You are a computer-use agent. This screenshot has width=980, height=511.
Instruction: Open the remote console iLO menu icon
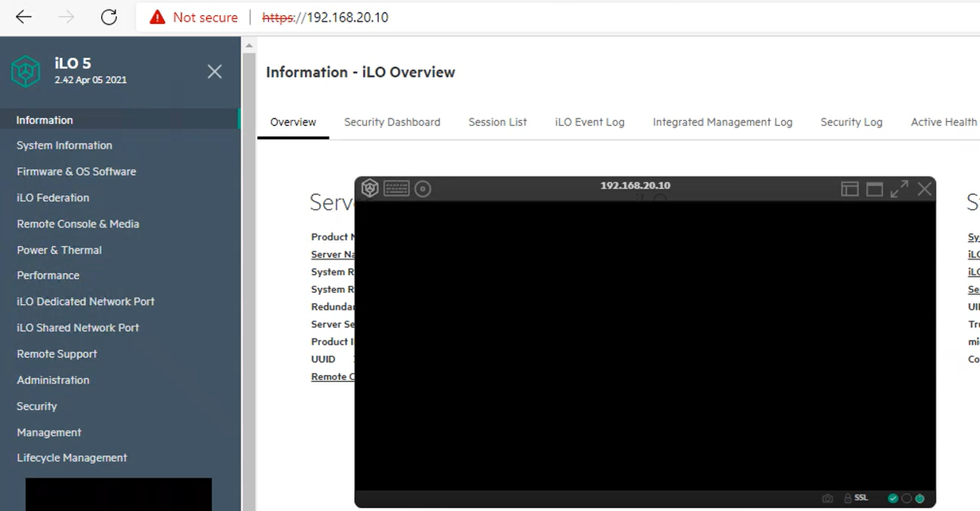pos(369,189)
